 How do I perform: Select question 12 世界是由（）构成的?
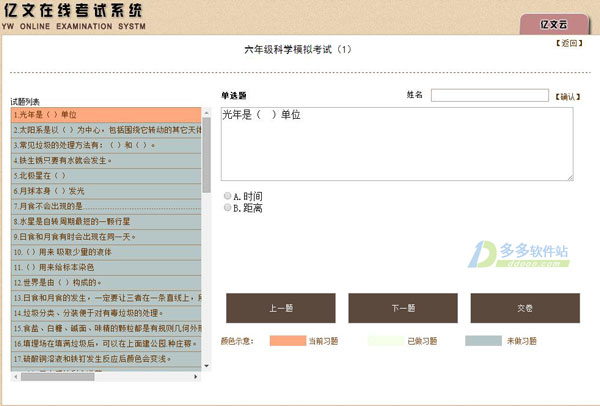pyautogui.click(x=106, y=283)
